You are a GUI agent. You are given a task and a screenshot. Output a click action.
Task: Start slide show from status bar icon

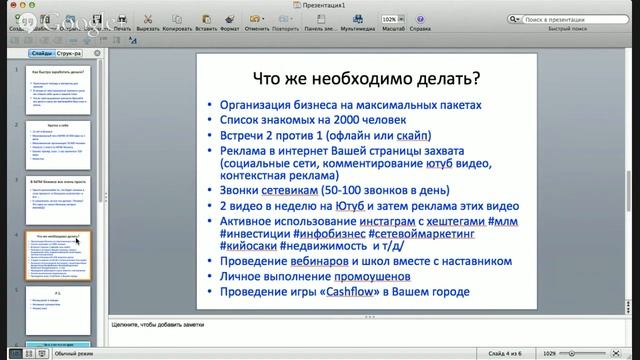(x=42, y=353)
